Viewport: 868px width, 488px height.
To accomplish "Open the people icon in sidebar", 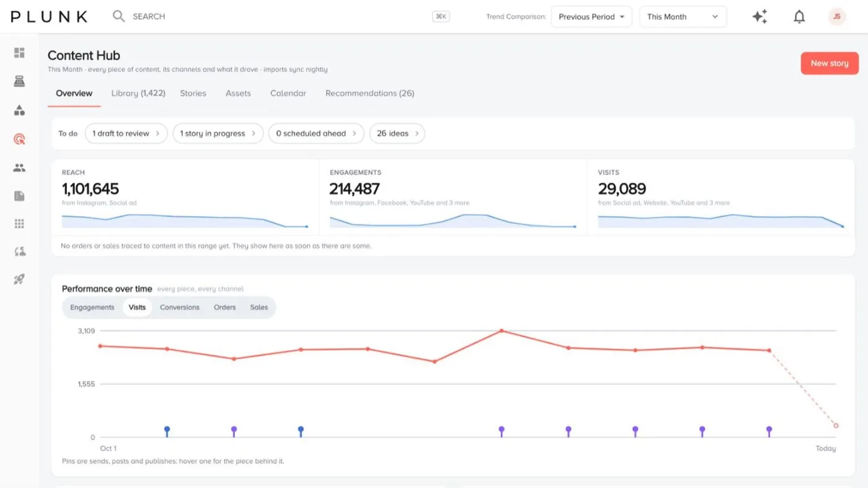I will click(x=19, y=167).
